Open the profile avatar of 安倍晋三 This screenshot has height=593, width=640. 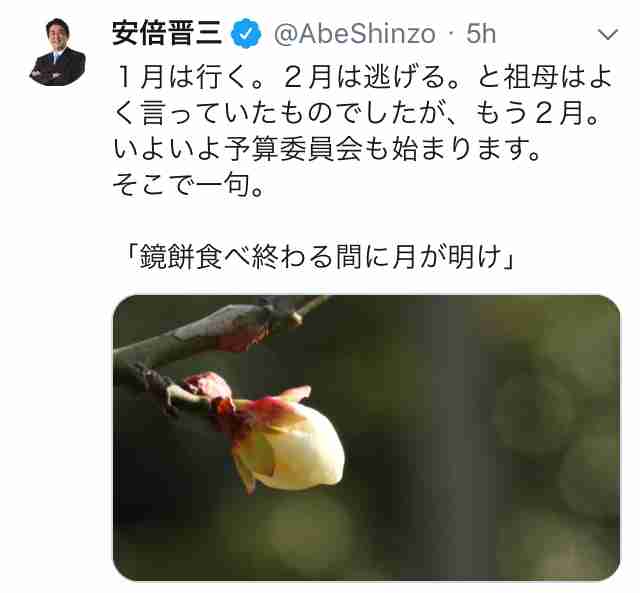point(58,51)
